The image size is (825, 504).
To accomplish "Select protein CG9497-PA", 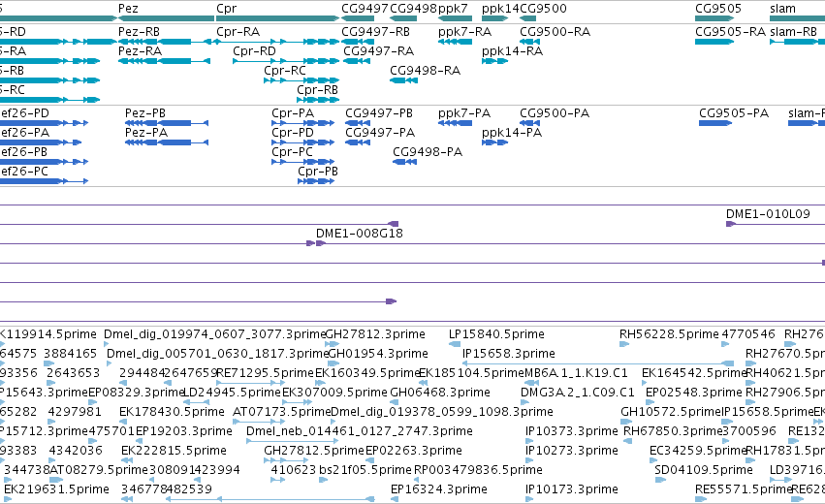I will tap(358, 142).
